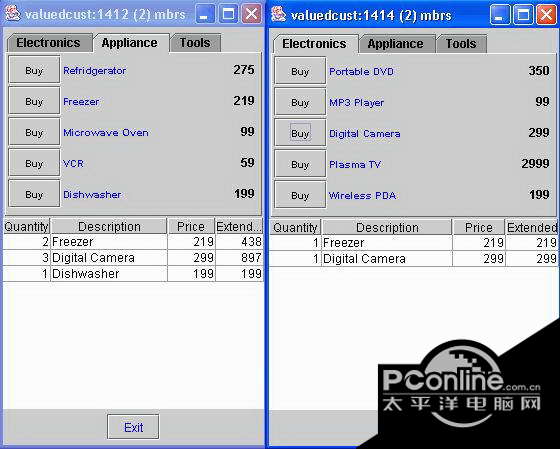Click the 2999 price value

coord(535,164)
